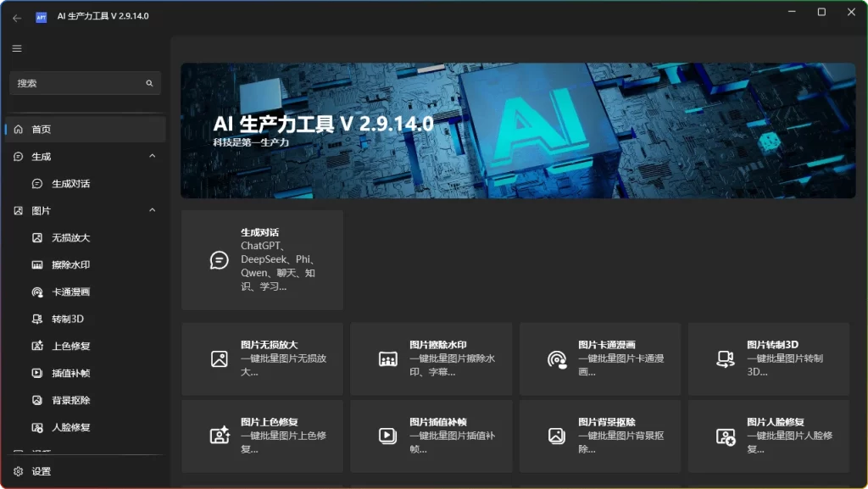Click the icon on 图片人脸修复 card
Image resolution: width=868 pixels, height=489 pixels.
tap(726, 436)
